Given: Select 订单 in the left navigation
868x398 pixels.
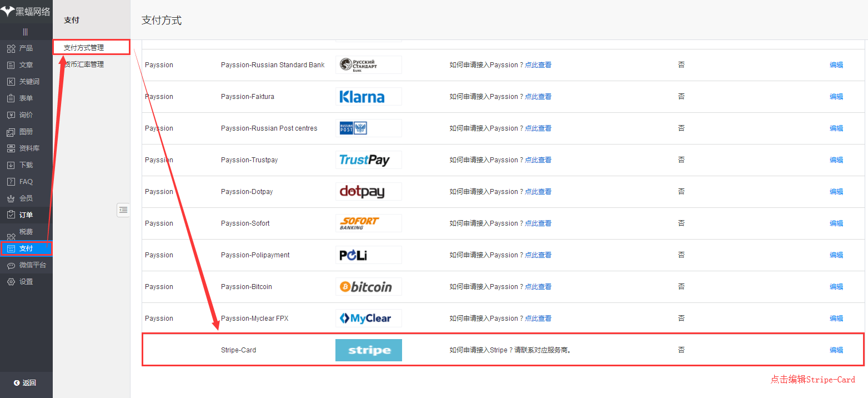Looking at the screenshot, I should tap(26, 215).
